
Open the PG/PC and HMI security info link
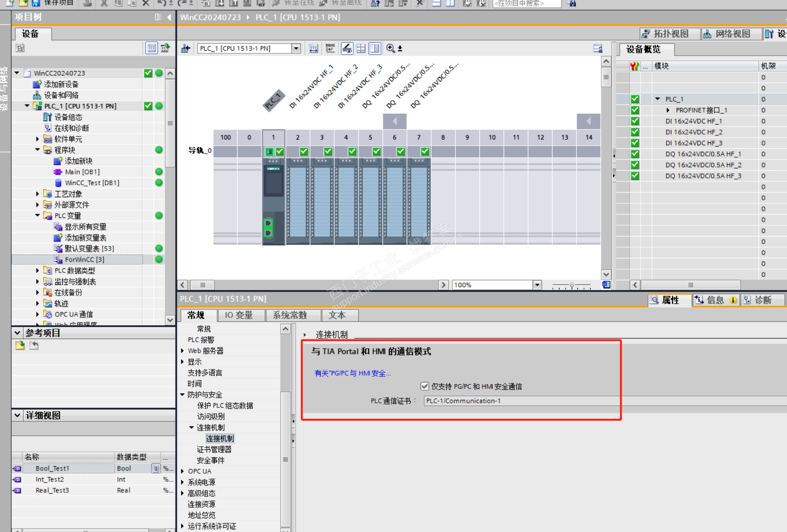(x=352, y=373)
